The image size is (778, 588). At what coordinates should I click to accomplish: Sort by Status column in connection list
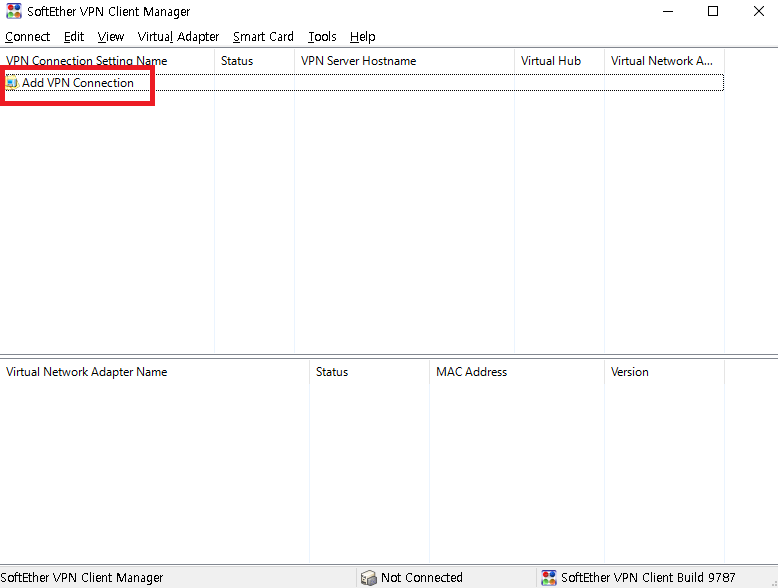255,61
